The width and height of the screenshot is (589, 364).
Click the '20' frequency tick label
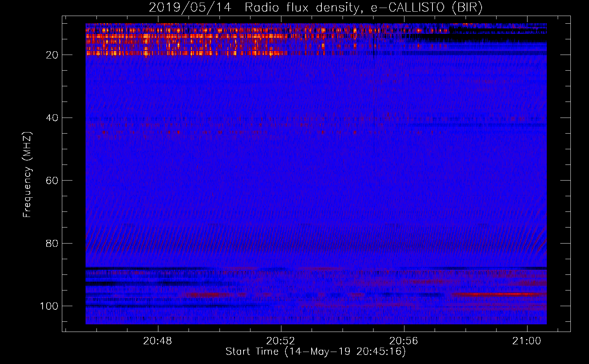tap(52, 55)
